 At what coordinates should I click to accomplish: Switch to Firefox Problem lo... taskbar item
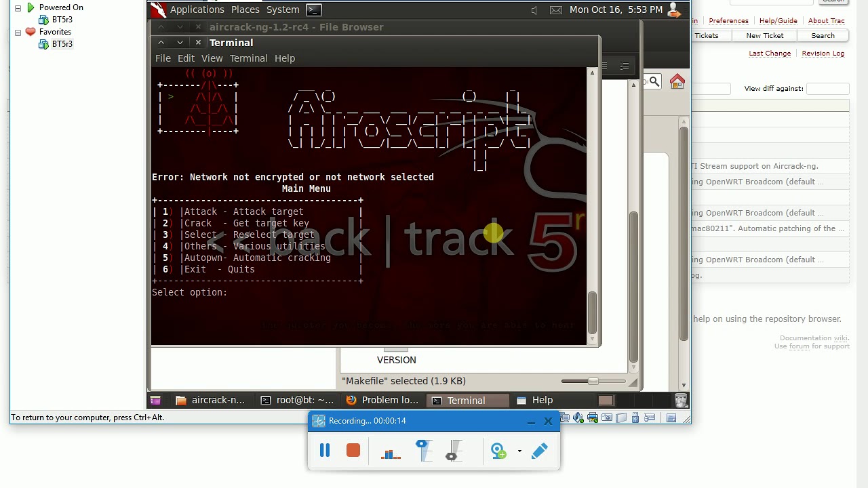(x=382, y=401)
